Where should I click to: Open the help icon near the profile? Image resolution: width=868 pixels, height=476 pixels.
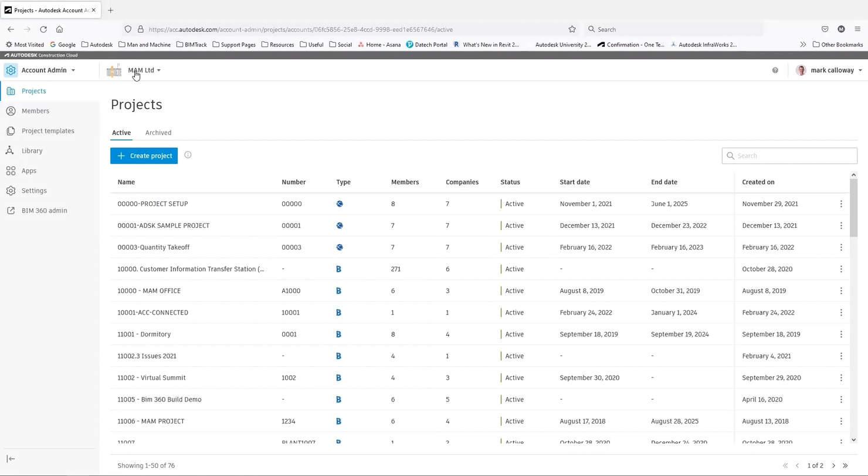point(775,70)
